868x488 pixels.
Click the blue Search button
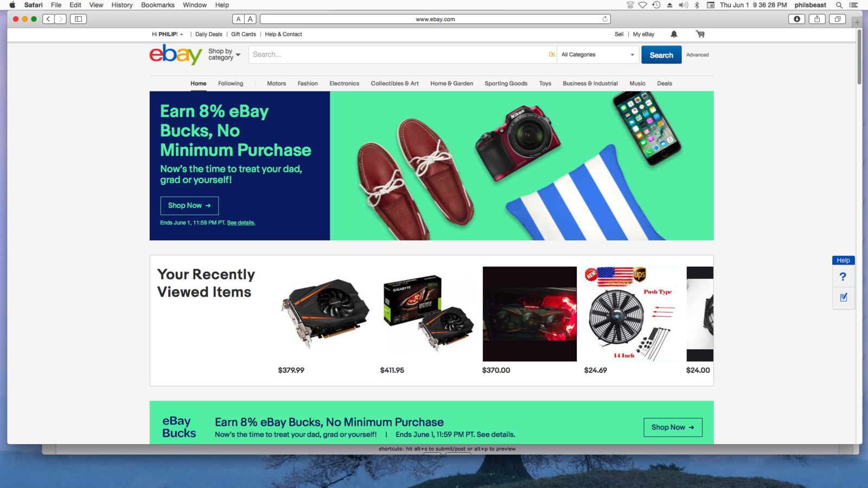pos(661,55)
